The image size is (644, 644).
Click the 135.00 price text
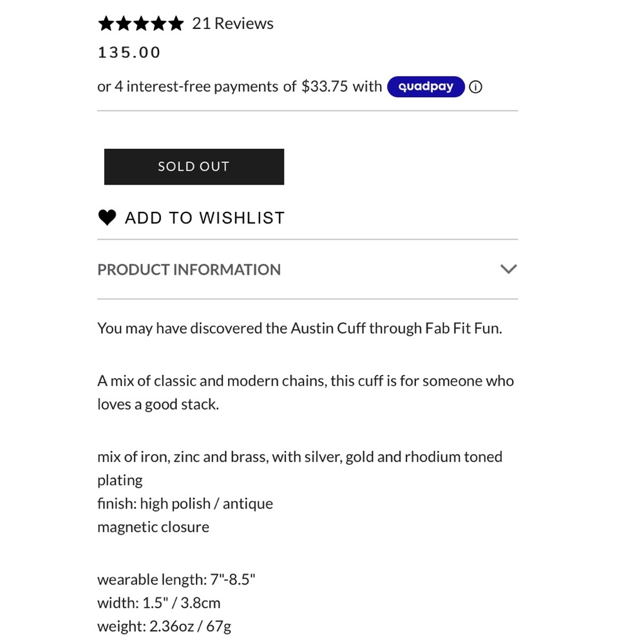[129, 53]
